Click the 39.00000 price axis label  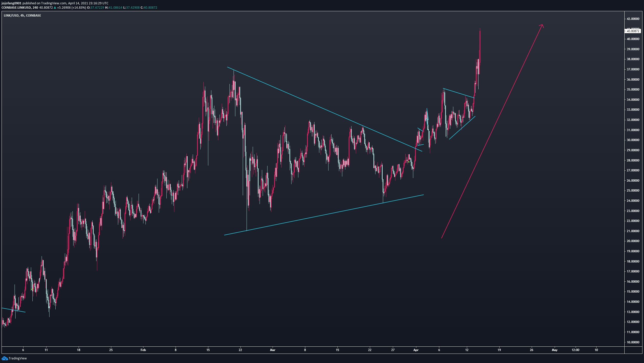(633, 49)
